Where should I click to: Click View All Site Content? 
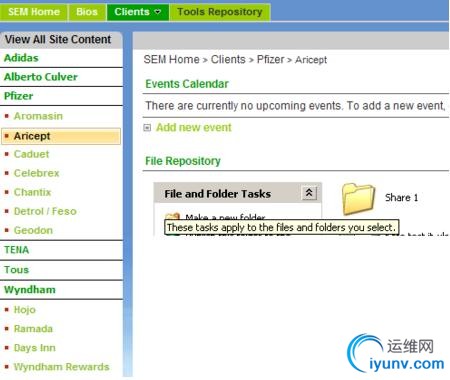click(58, 39)
